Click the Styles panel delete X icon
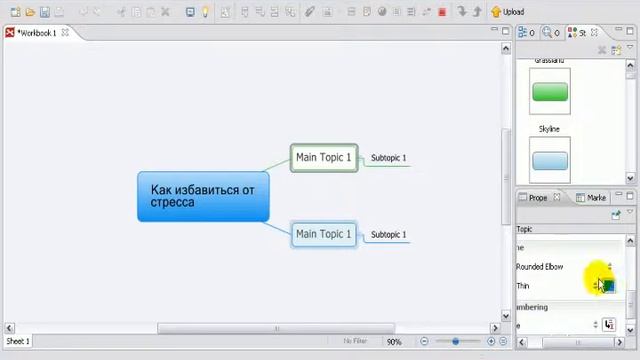 point(602,50)
